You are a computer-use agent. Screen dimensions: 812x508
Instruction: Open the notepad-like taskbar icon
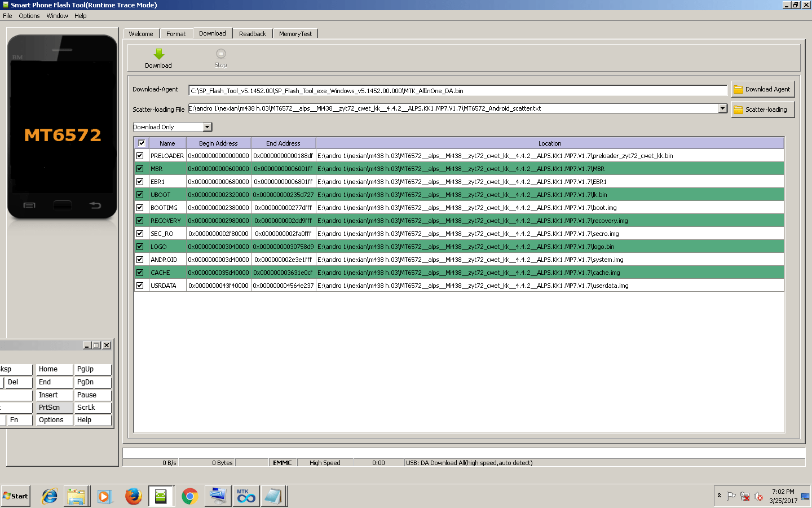[x=273, y=496]
